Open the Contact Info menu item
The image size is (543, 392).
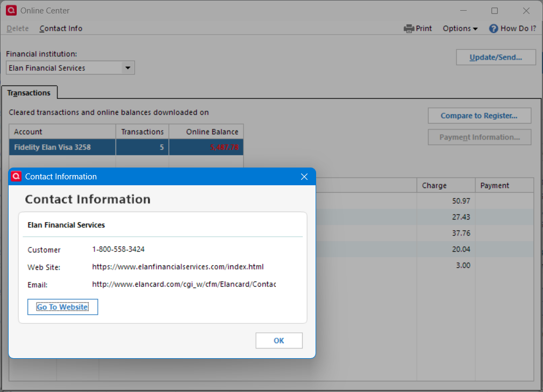(x=61, y=28)
